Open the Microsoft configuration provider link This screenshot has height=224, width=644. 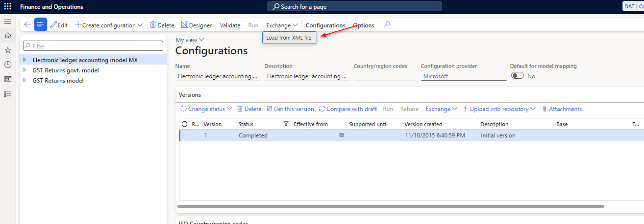pyautogui.click(x=436, y=76)
